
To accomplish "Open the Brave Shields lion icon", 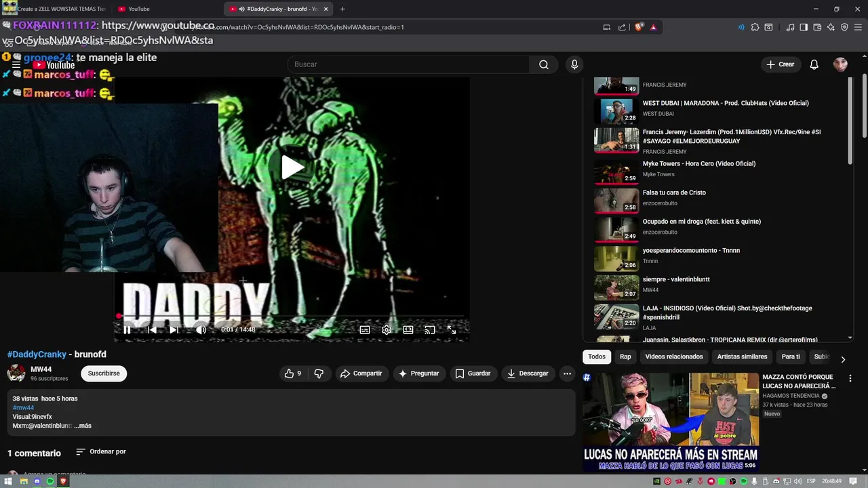I will [x=639, y=27].
